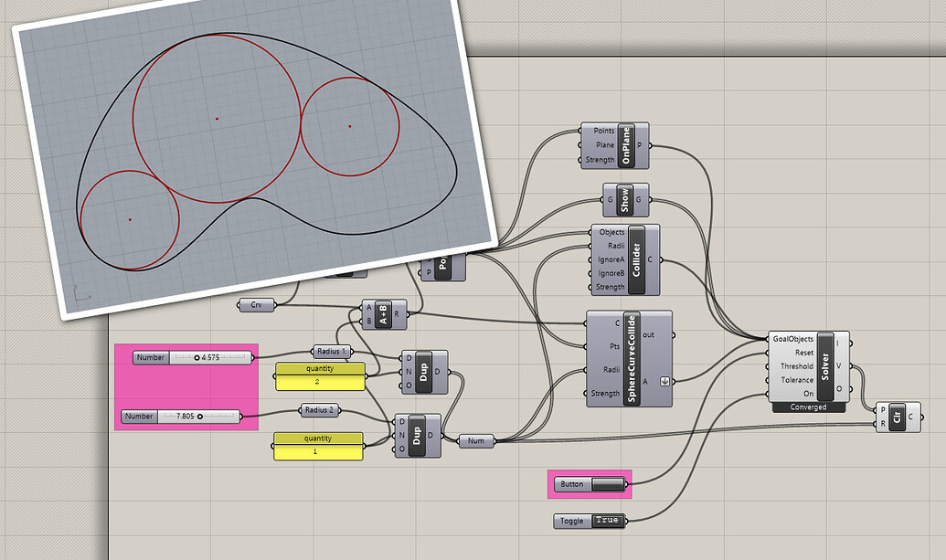Click the Num number parameter

pos(475,439)
